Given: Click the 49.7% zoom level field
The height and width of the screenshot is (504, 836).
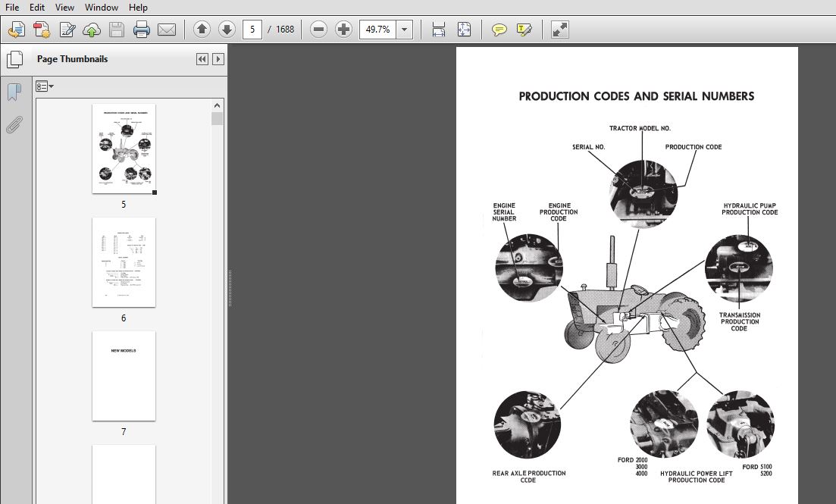Looking at the screenshot, I should [378, 30].
